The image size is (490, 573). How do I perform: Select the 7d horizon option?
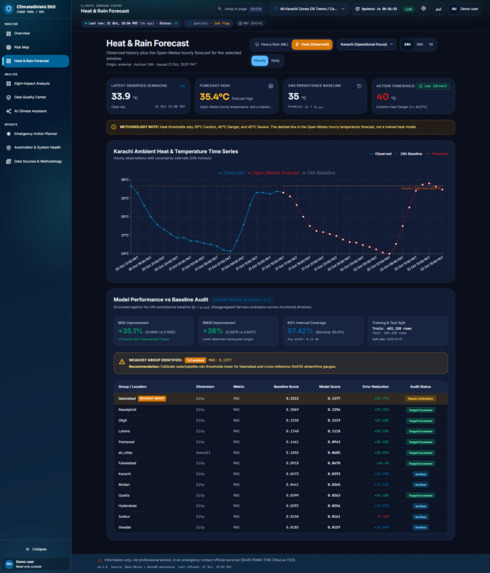(x=431, y=45)
